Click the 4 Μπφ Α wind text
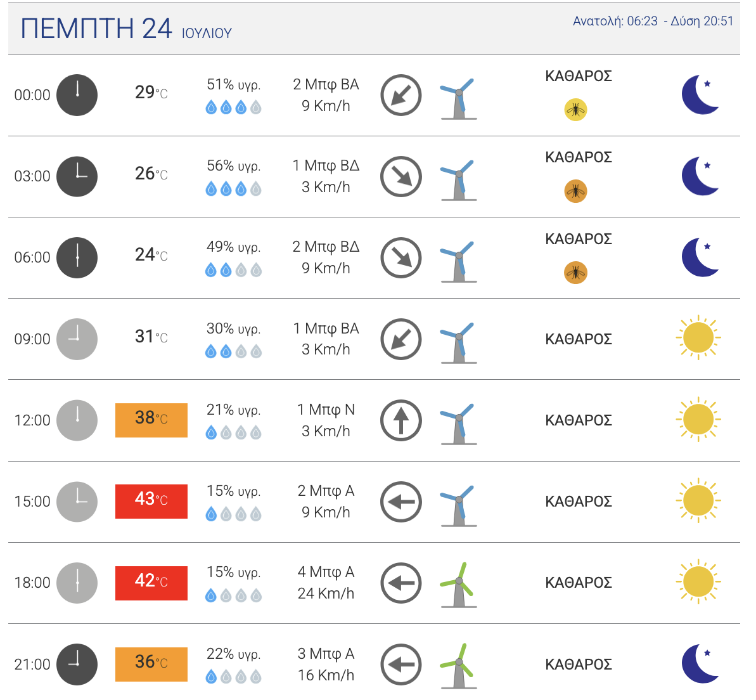Image resolution: width=756 pixels, height=700 pixels. (326, 572)
